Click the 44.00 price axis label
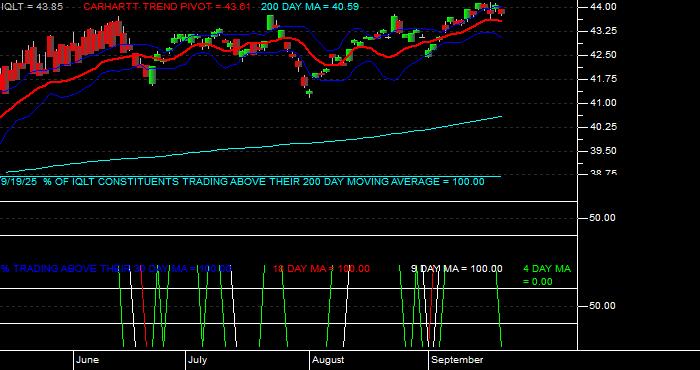 603,7
